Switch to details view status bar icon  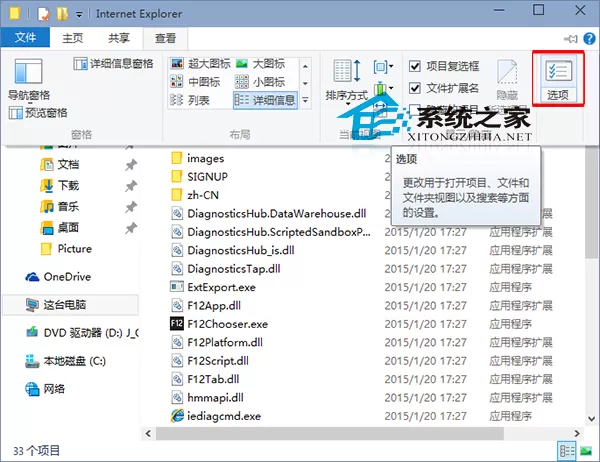(567, 451)
